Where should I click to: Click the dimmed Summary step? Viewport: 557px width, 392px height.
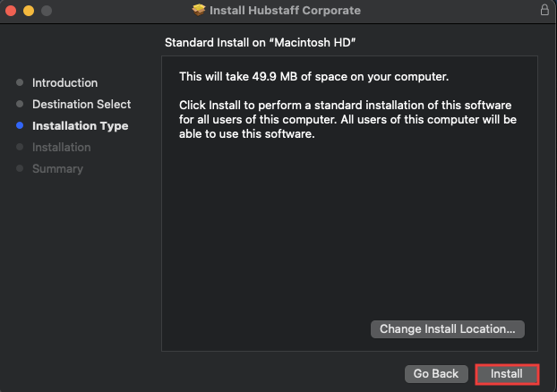57,168
